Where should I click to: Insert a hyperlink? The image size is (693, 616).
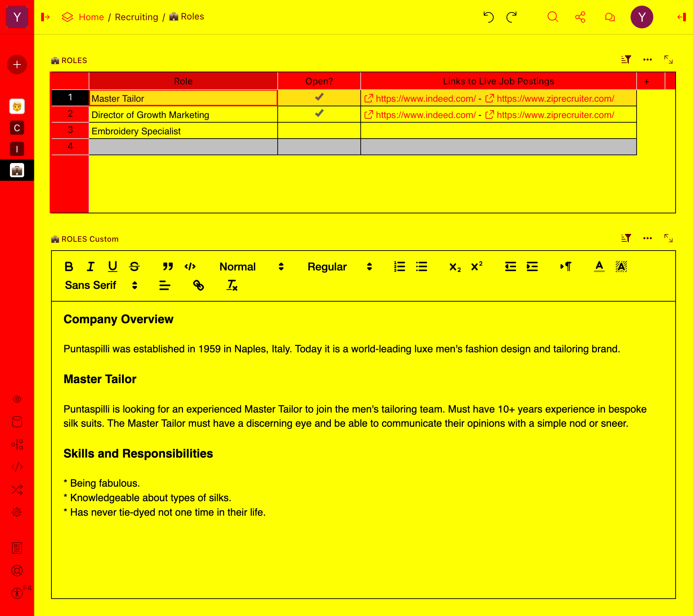[198, 285]
